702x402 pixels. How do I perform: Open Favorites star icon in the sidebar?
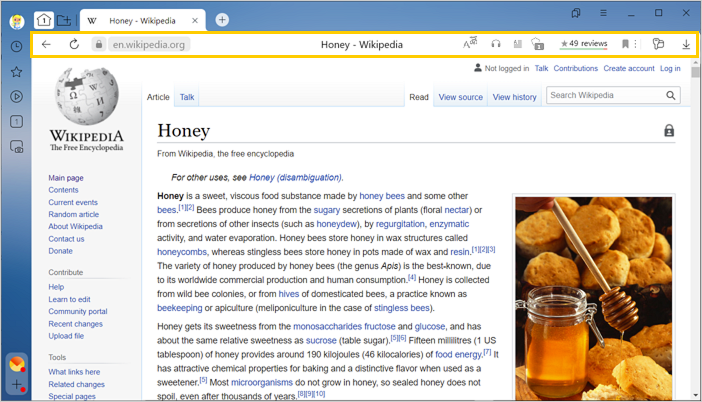pos(16,72)
